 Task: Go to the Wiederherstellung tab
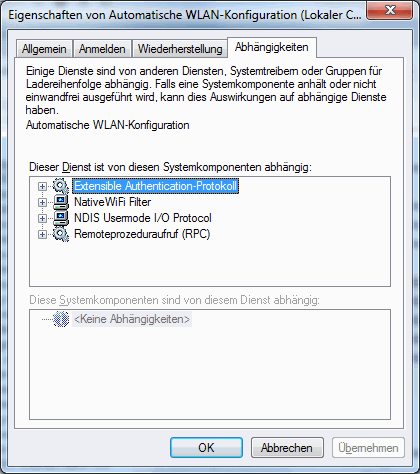tap(180, 49)
